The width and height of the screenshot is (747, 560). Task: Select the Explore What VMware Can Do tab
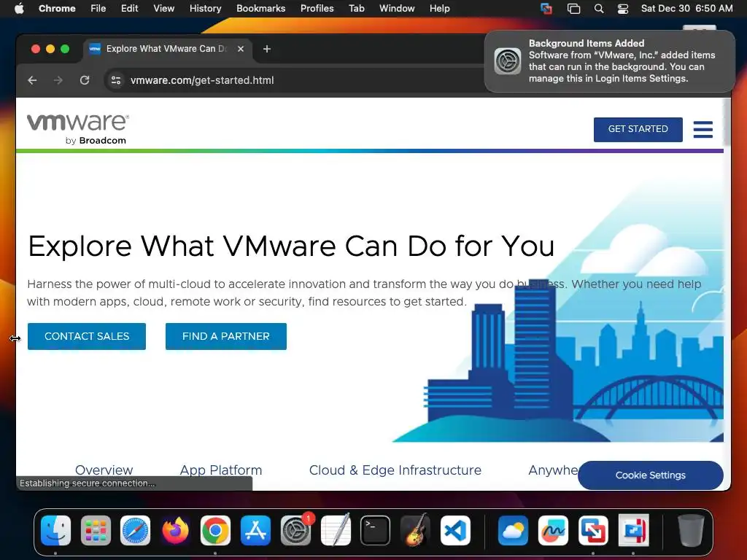coord(168,49)
